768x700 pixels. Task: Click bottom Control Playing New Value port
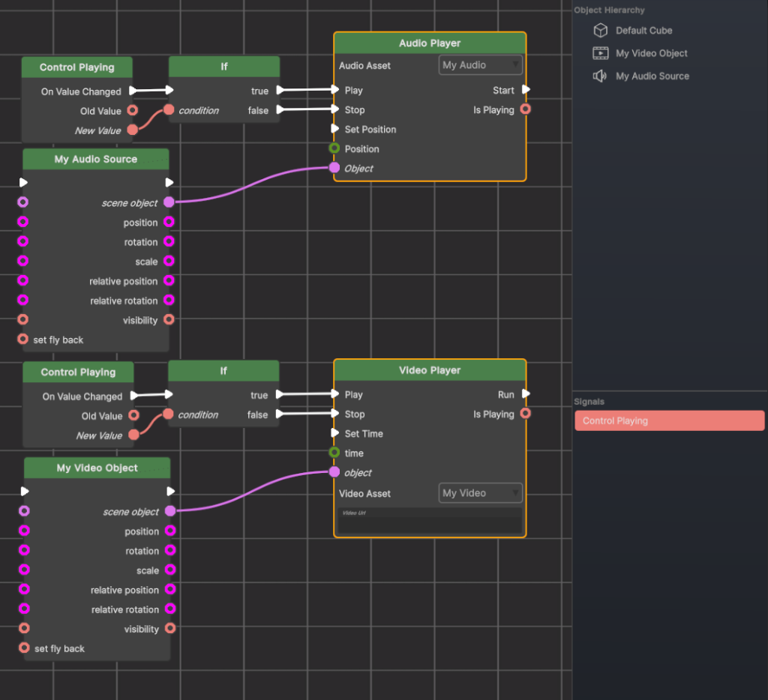pyautogui.click(x=133, y=435)
